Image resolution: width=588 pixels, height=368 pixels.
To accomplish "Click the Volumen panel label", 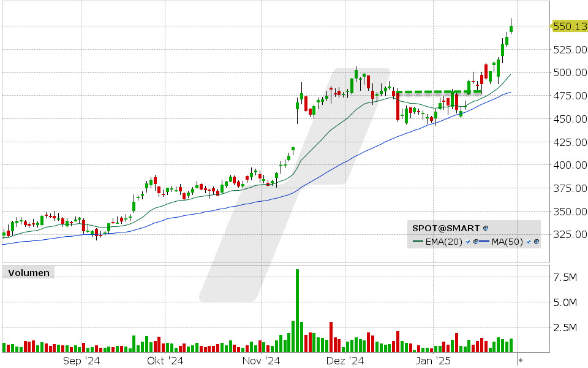I will [29, 272].
